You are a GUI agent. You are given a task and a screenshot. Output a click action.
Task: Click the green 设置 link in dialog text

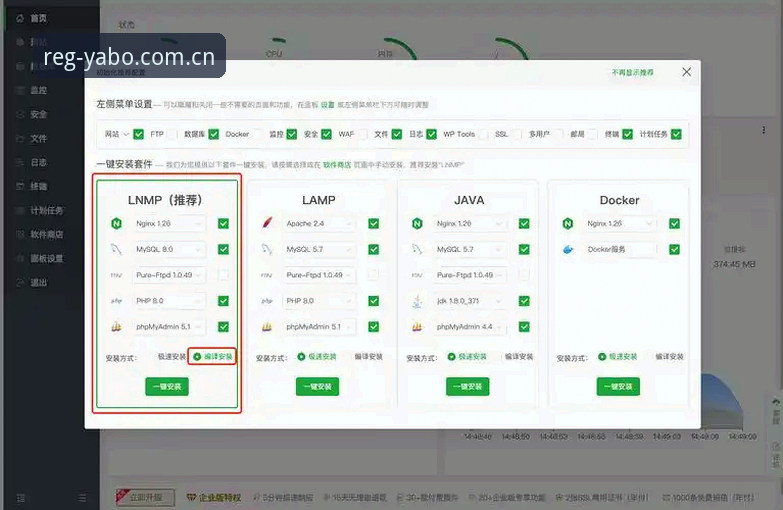tap(328, 105)
